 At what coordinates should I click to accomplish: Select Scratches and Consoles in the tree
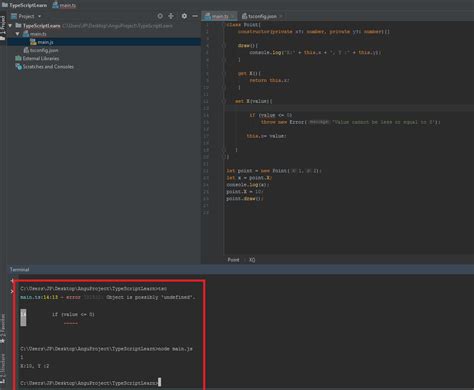(x=45, y=67)
